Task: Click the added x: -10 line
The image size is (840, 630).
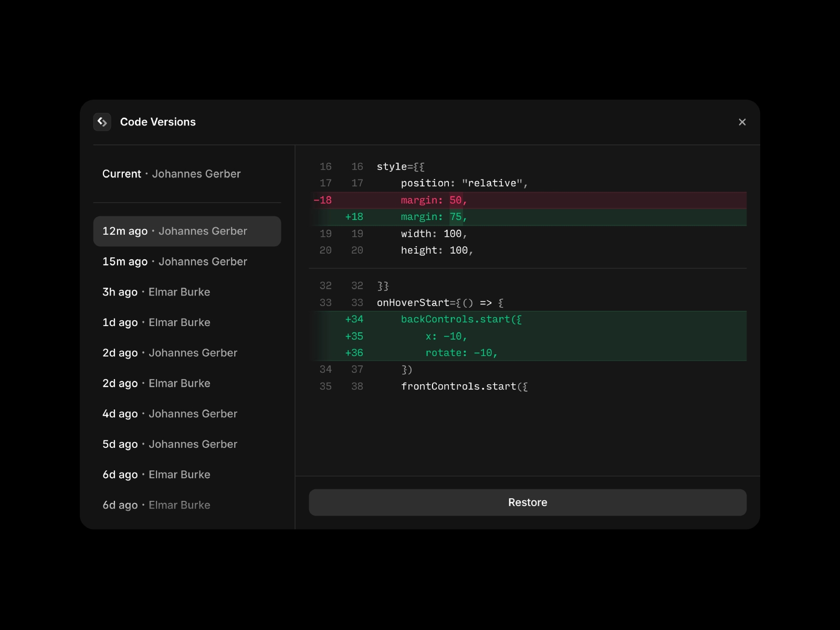Action: pyautogui.click(x=528, y=336)
